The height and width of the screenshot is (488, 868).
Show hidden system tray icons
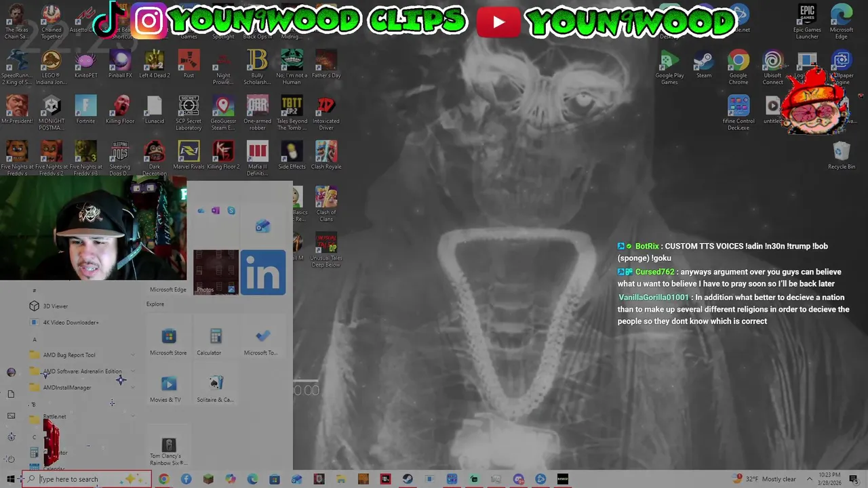(x=809, y=479)
